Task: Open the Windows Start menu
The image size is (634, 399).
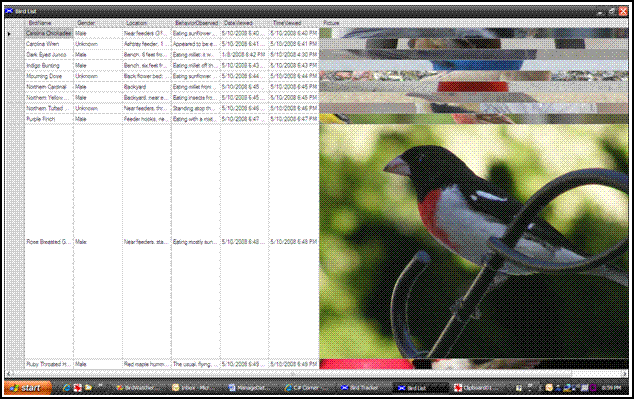Action: (x=28, y=388)
